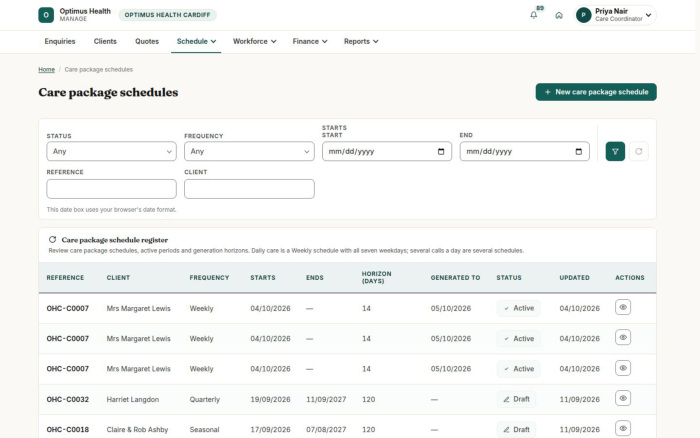Click Priya Nair avatar icon
Screen dimensions: 700x438
pos(583,15)
